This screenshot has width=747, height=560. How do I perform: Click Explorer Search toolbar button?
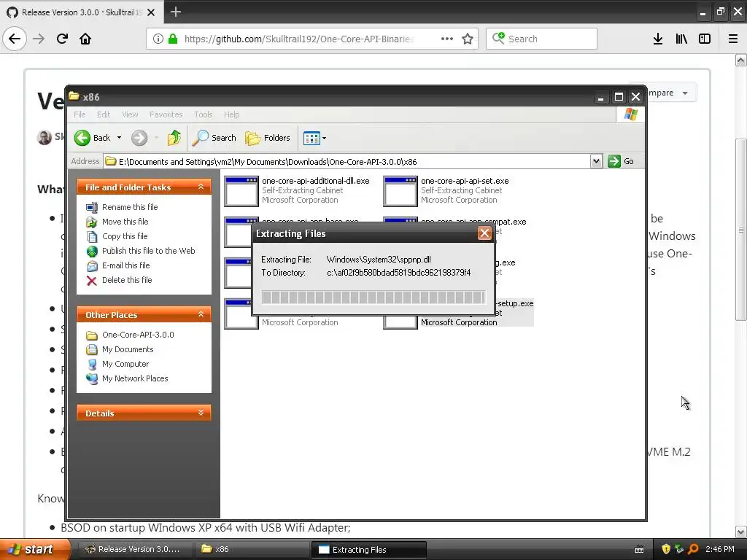(214, 138)
